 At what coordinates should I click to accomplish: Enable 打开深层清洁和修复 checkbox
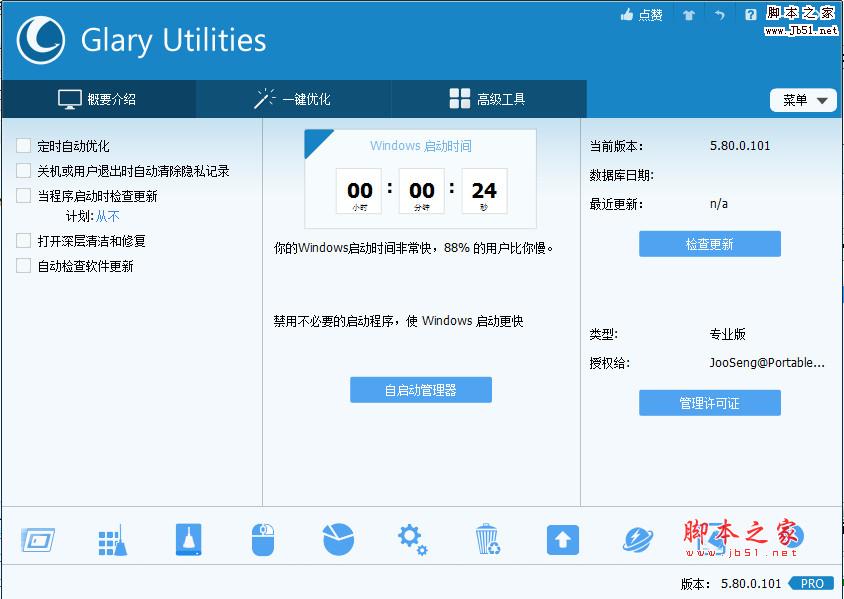pyautogui.click(x=24, y=241)
